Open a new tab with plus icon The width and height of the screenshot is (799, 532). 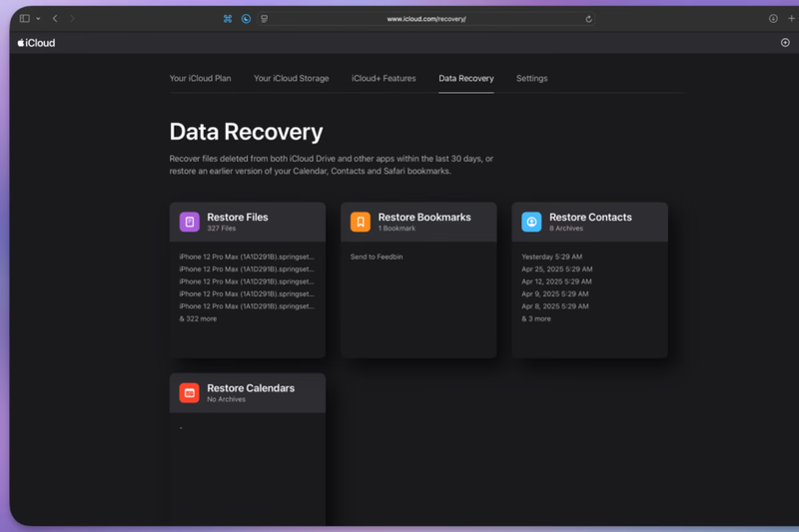tap(791, 19)
